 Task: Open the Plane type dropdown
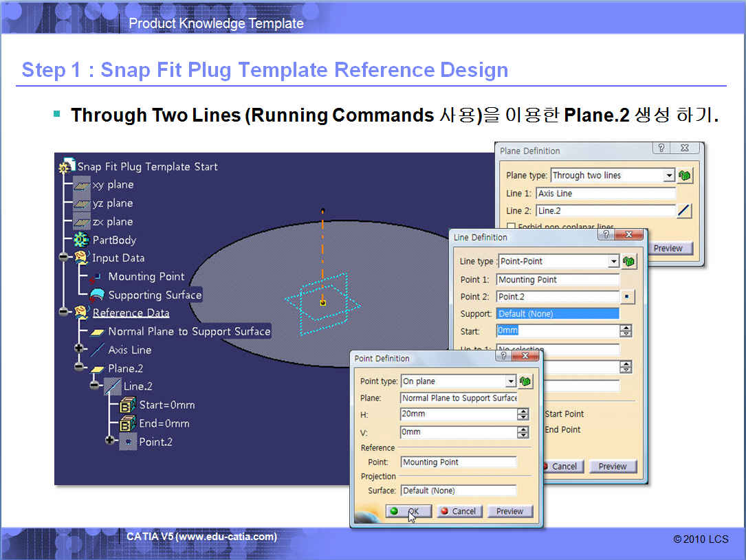669,176
